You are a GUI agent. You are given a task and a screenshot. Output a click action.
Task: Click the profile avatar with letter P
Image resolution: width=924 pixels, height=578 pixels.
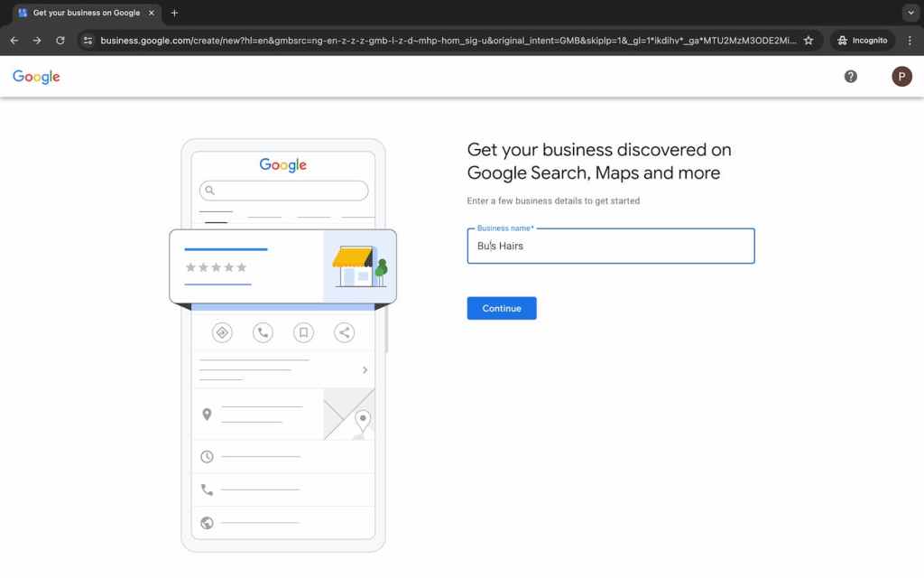(x=901, y=76)
